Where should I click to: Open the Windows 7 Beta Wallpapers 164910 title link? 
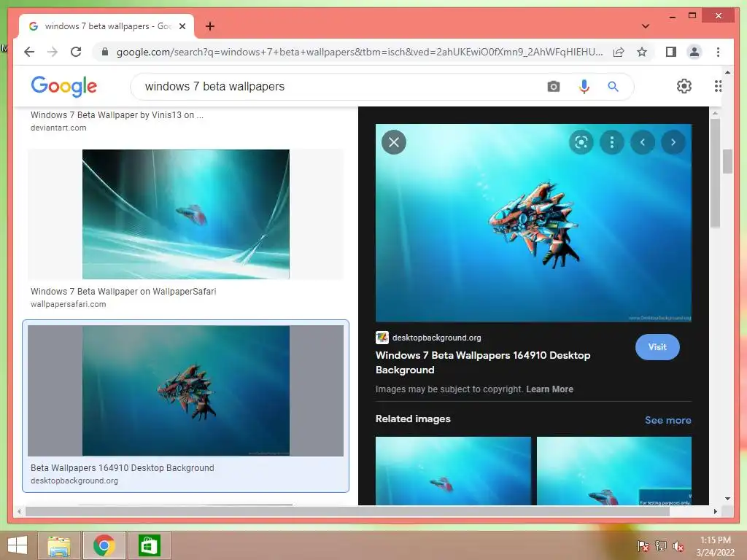coord(483,362)
